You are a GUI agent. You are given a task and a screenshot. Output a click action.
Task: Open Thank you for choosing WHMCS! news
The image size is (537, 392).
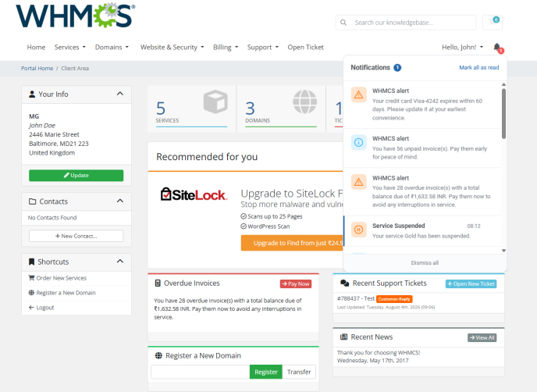pyautogui.click(x=379, y=353)
